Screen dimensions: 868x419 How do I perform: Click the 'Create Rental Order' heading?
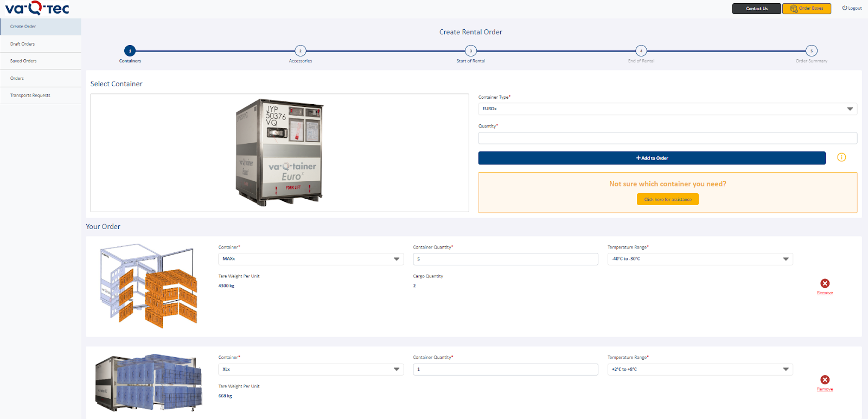tap(470, 32)
